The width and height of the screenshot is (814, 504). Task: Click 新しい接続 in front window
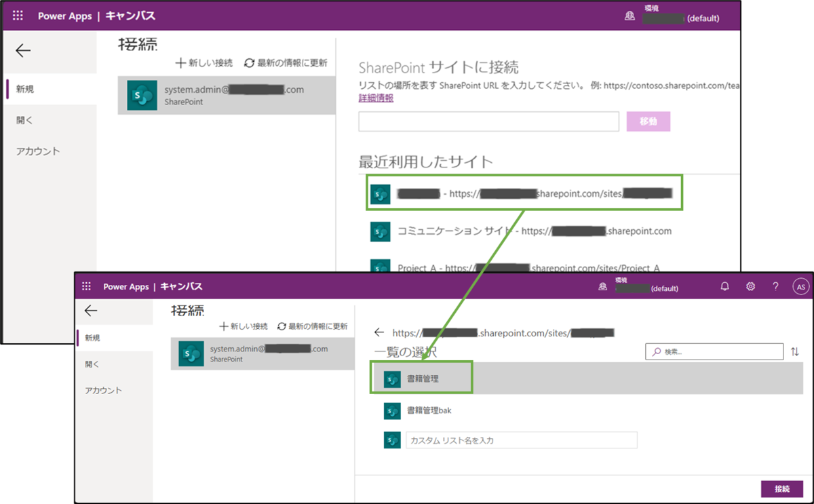[x=243, y=326]
